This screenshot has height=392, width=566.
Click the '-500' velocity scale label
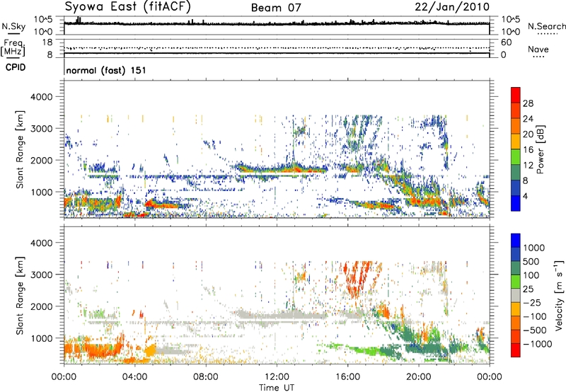point(534,330)
